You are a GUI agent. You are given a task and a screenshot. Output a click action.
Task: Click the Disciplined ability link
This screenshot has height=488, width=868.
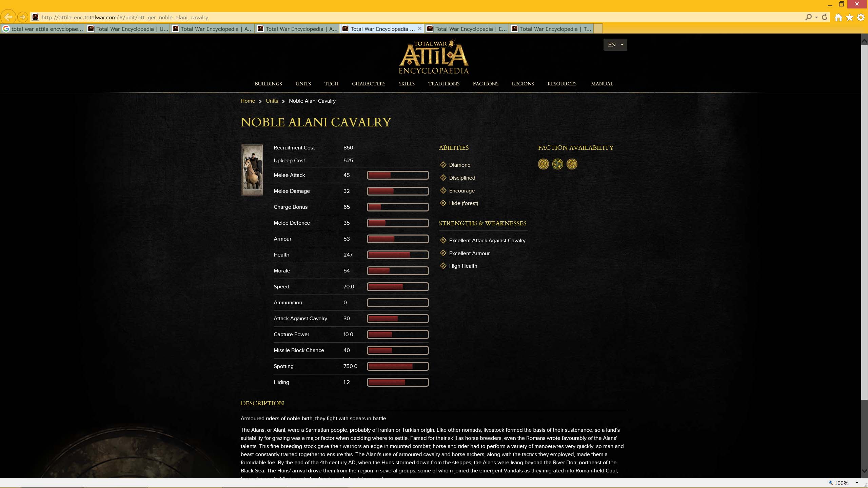pos(462,178)
